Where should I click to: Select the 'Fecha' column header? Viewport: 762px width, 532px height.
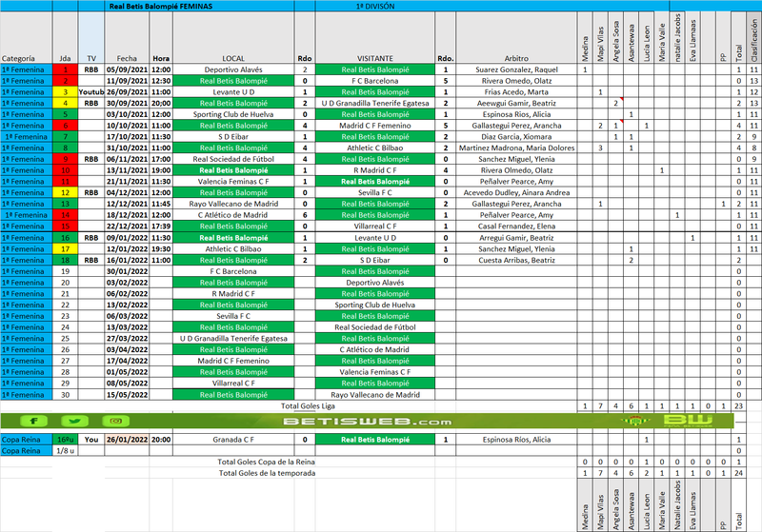[x=127, y=38]
